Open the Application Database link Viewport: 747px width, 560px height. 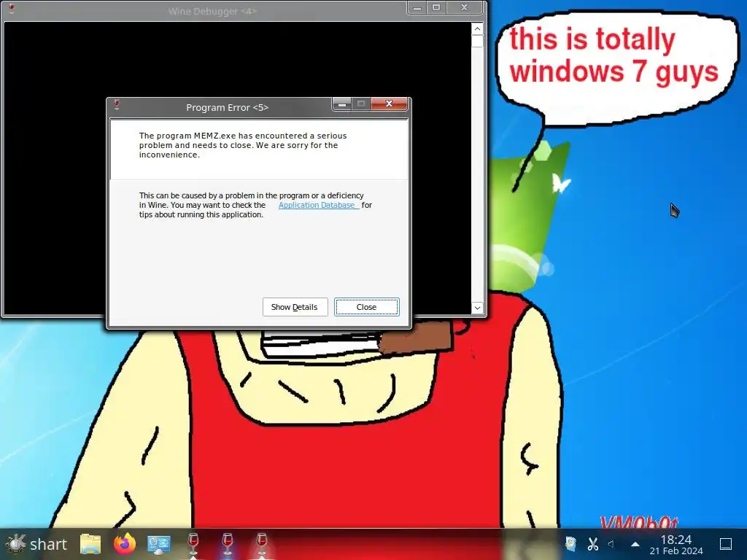[x=319, y=205]
